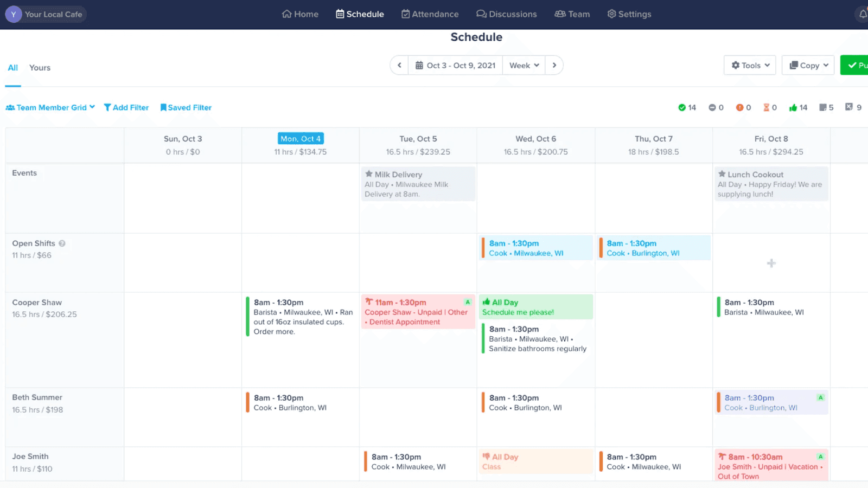Click the plus to add a Thursday open shift
Screen dimensions: 868x488
[x=771, y=263]
